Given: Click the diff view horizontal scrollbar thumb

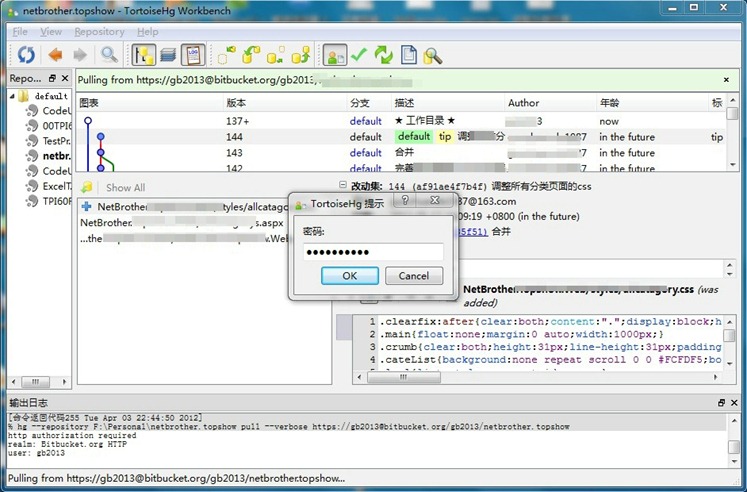Looking at the screenshot, I should click(404, 377).
